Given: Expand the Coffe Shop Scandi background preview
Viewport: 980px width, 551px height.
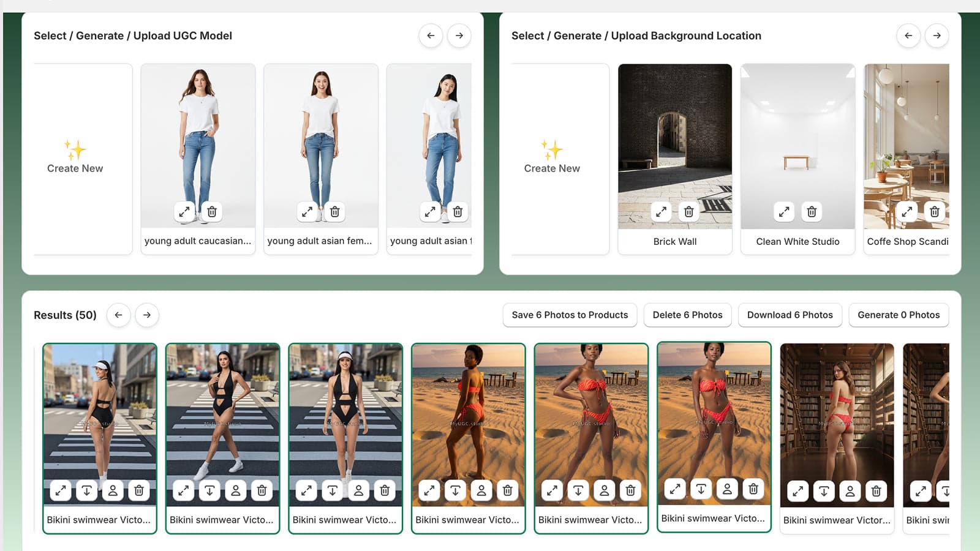Looking at the screenshot, I should click(x=907, y=211).
